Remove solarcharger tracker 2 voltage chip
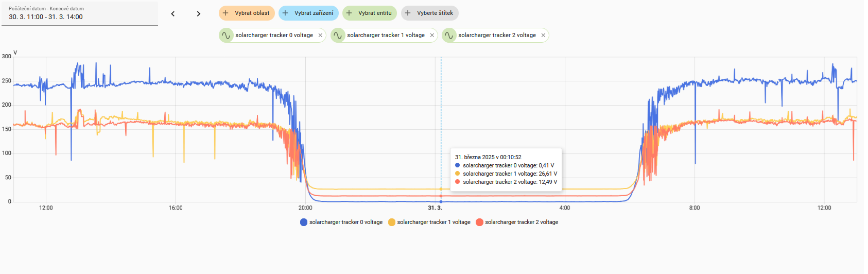Viewport: 868px width, 274px height. click(543, 36)
